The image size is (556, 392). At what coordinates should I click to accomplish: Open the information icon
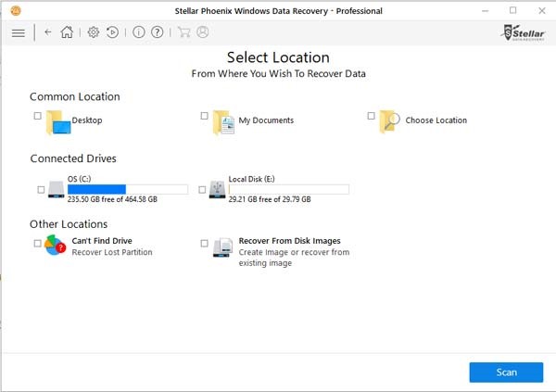tap(139, 32)
